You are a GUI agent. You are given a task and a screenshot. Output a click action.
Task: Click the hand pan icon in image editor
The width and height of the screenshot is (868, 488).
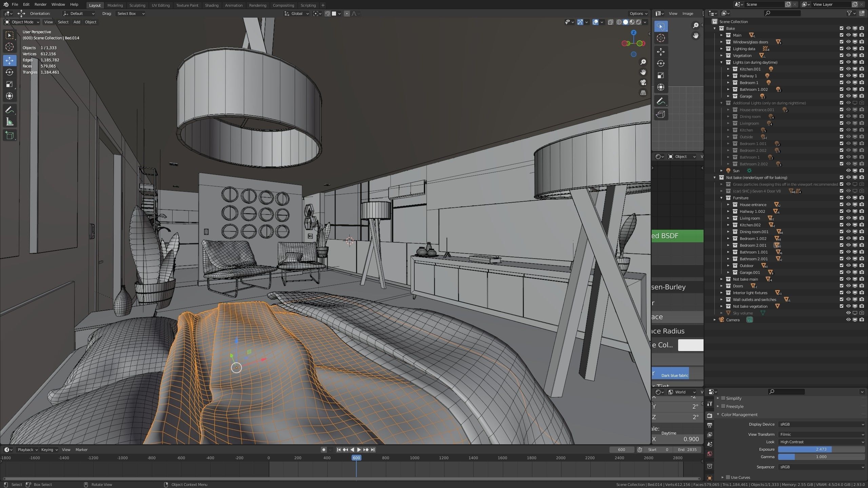pos(695,36)
